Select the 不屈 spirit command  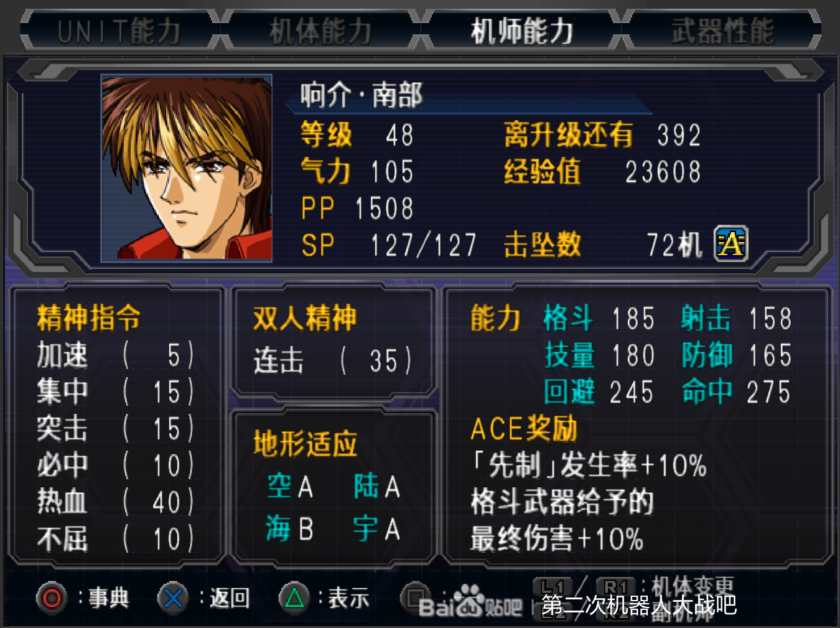click(x=116, y=539)
